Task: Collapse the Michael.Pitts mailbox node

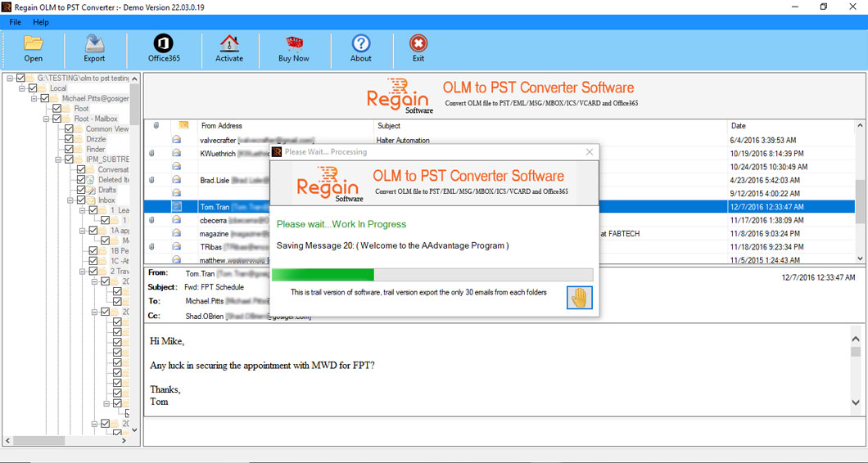Action: (x=34, y=98)
